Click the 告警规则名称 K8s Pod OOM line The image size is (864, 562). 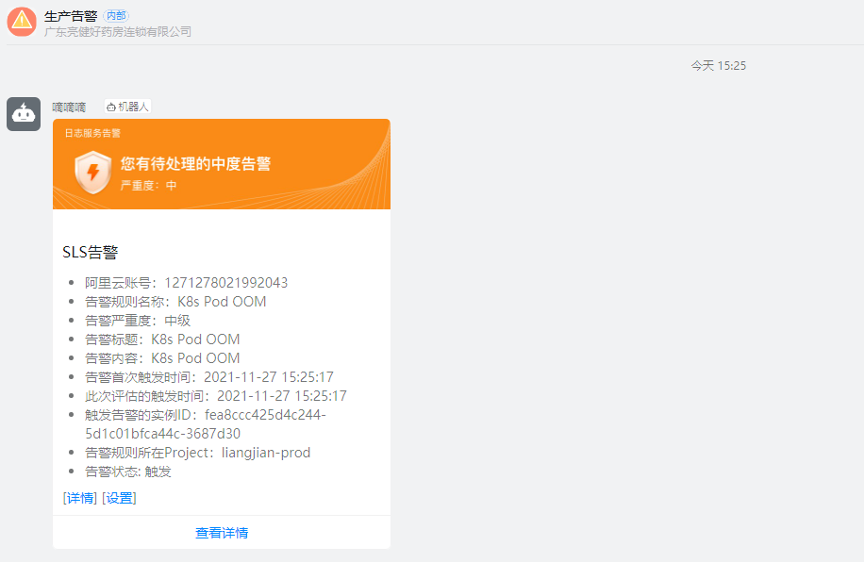pos(175,302)
